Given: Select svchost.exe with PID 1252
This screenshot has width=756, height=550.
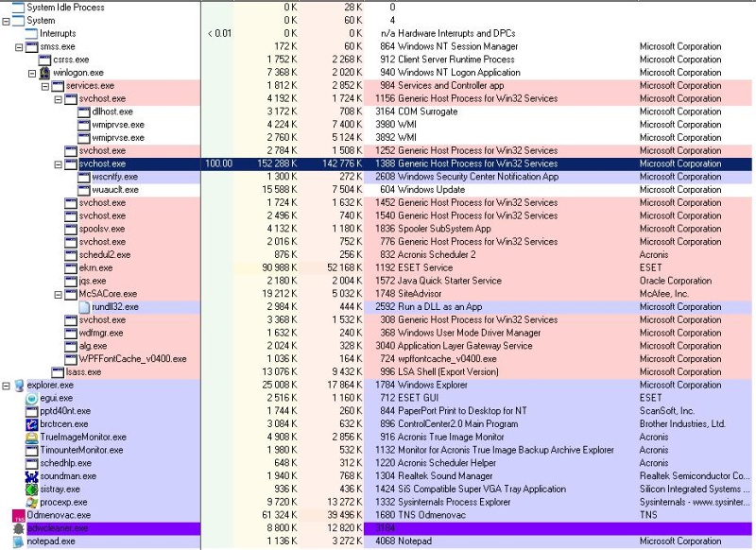Looking at the screenshot, I should tap(102, 151).
